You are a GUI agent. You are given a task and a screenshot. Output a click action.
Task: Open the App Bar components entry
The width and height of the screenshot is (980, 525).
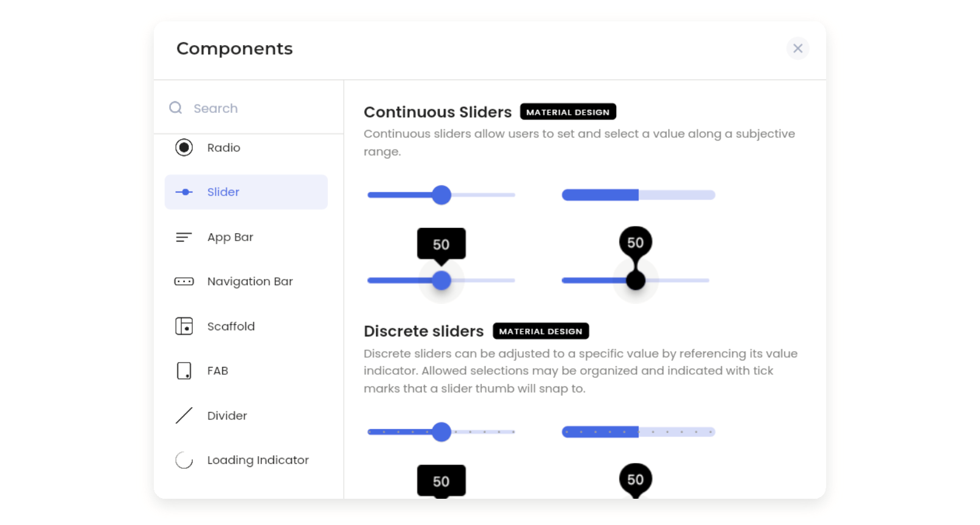(230, 237)
